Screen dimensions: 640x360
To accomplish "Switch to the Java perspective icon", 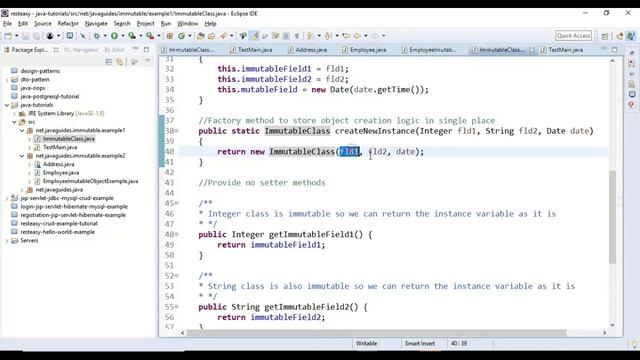I will click(x=631, y=36).
